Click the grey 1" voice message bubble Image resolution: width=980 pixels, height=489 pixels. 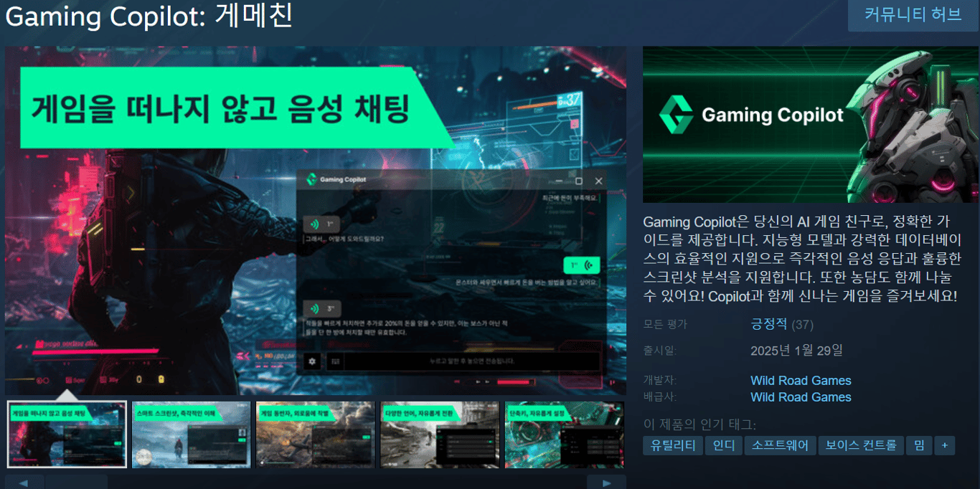[321, 224]
